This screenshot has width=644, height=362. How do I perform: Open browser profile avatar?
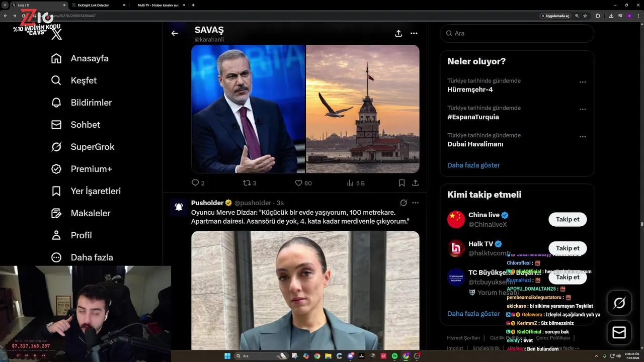629,16
